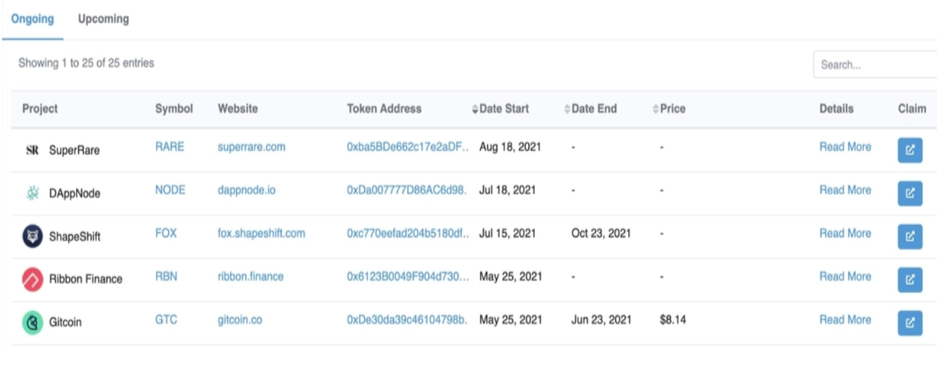937x366 pixels.
Task: Open the Ribbon Finance claim link icon
Action: point(910,279)
